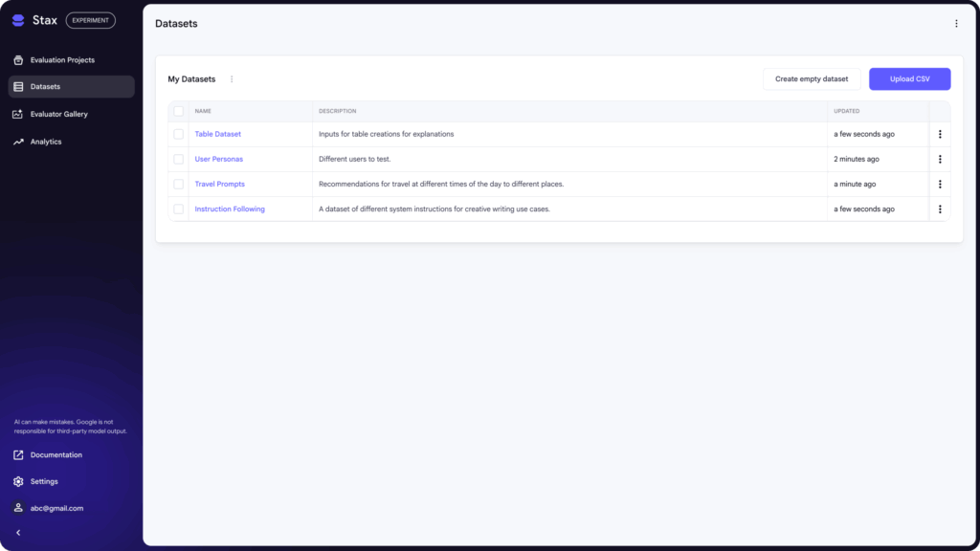
Task: Open the My Datasets three-dot options menu
Action: coord(232,79)
